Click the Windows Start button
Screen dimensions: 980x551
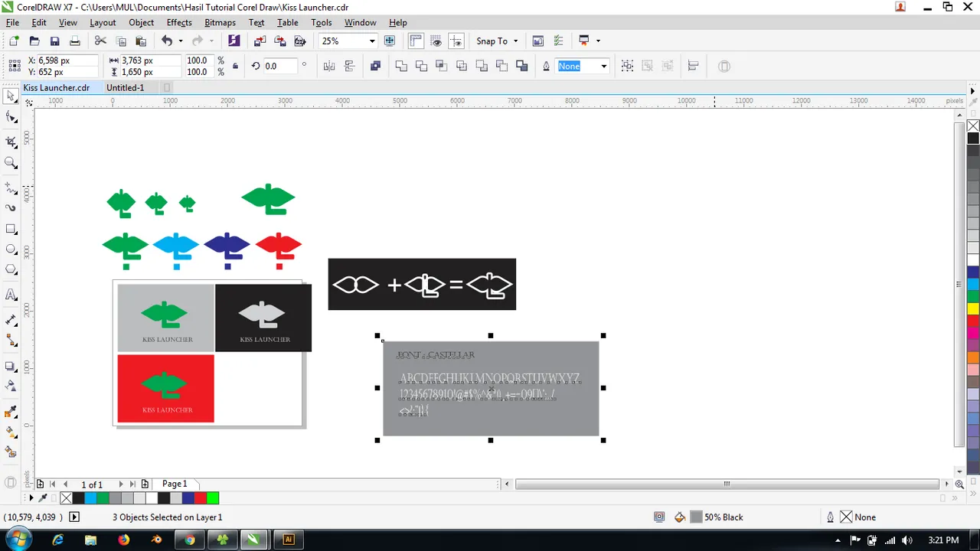click(18, 539)
